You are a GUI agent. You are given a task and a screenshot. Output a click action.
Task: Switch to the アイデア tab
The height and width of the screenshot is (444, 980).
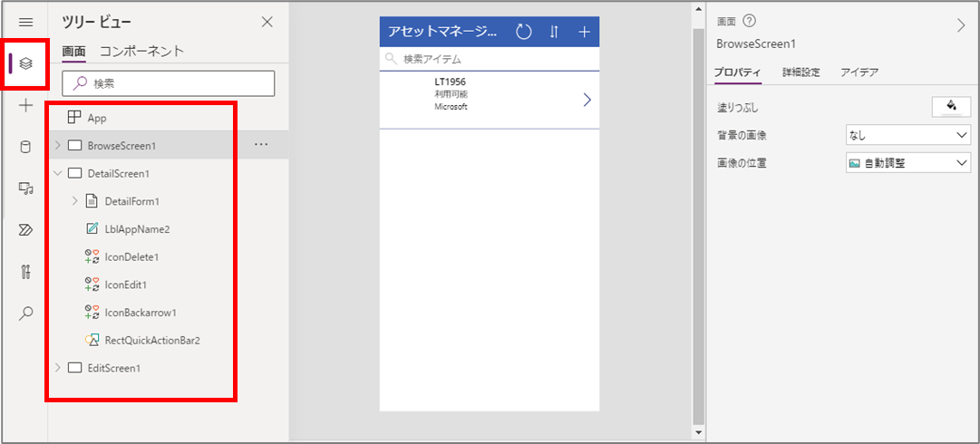pyautogui.click(x=860, y=72)
